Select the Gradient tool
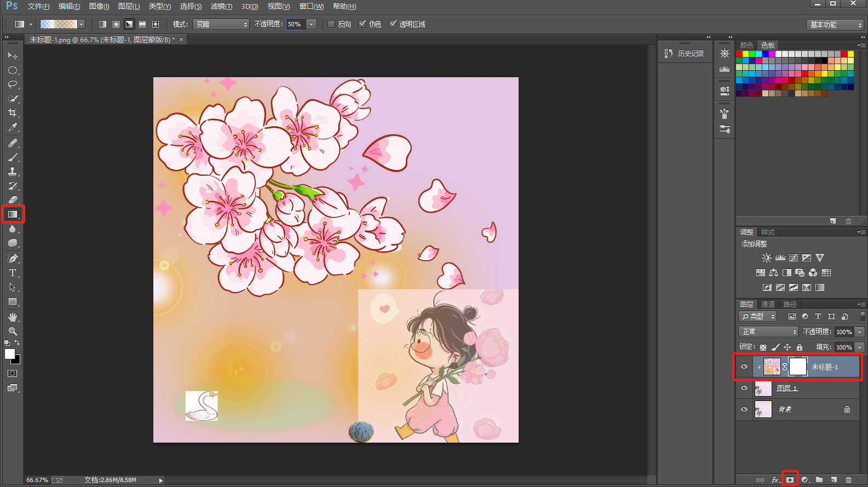Screen dimensions: 868x487 [13, 214]
